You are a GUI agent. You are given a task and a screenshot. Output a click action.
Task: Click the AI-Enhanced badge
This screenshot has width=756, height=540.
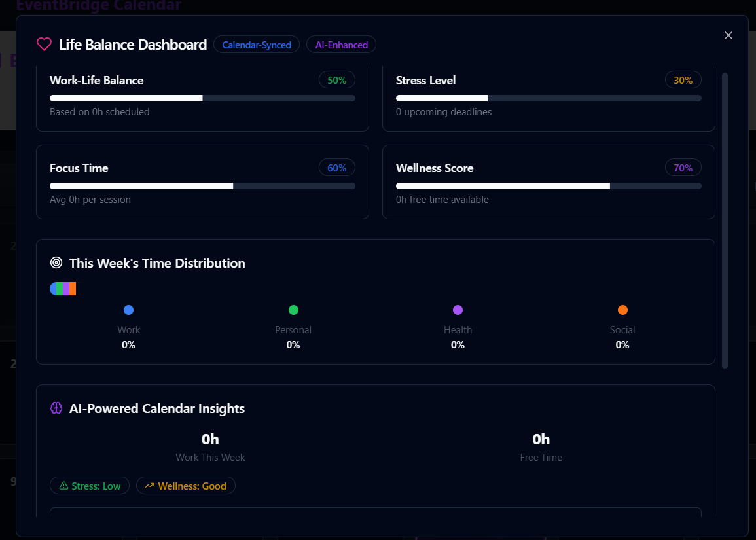point(342,45)
